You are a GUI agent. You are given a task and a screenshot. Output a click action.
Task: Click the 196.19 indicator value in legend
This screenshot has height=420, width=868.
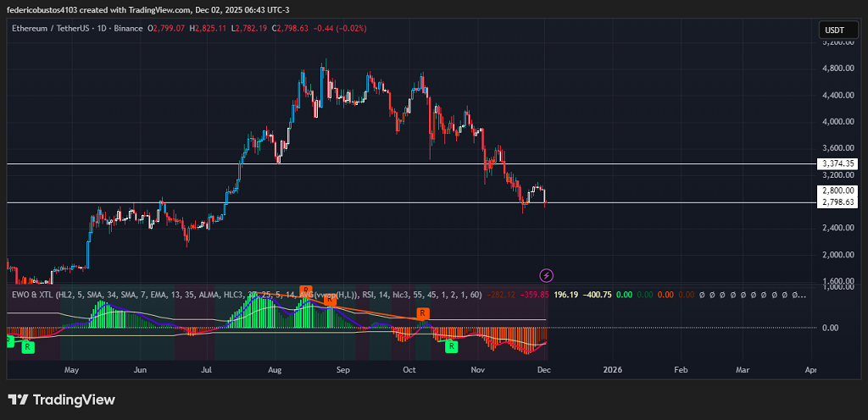[x=565, y=295]
